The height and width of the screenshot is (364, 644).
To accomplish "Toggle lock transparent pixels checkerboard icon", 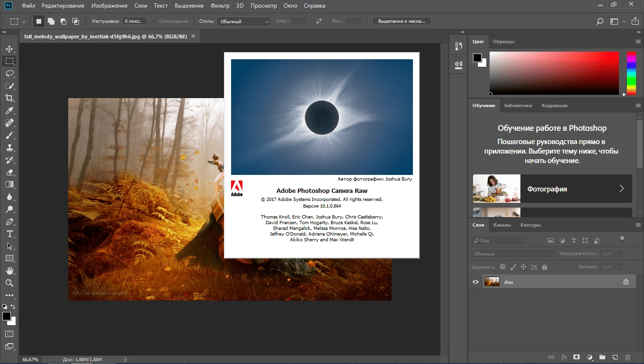I will pos(502,267).
